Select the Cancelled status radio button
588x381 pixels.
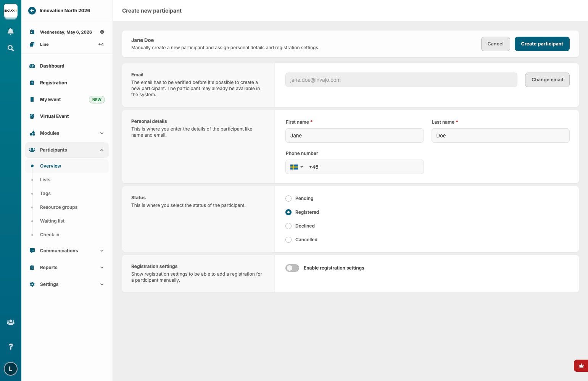click(288, 240)
